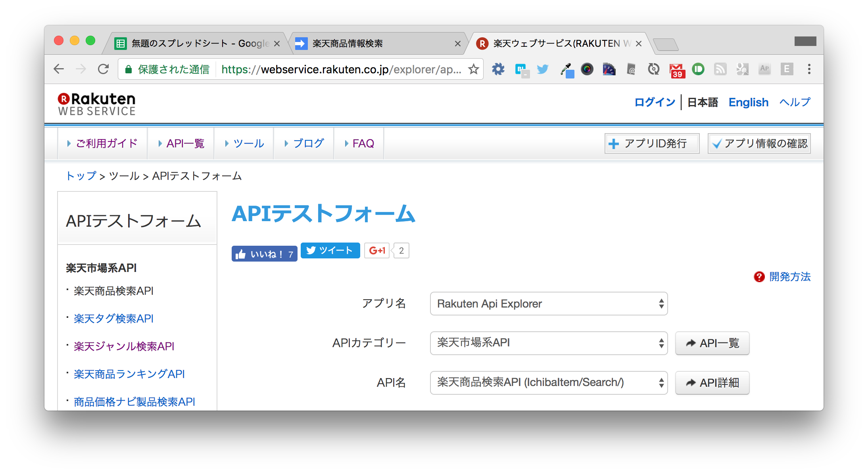Screen dimensions: 868x474
Task: Click the AP extension icon
Action: 764,69
